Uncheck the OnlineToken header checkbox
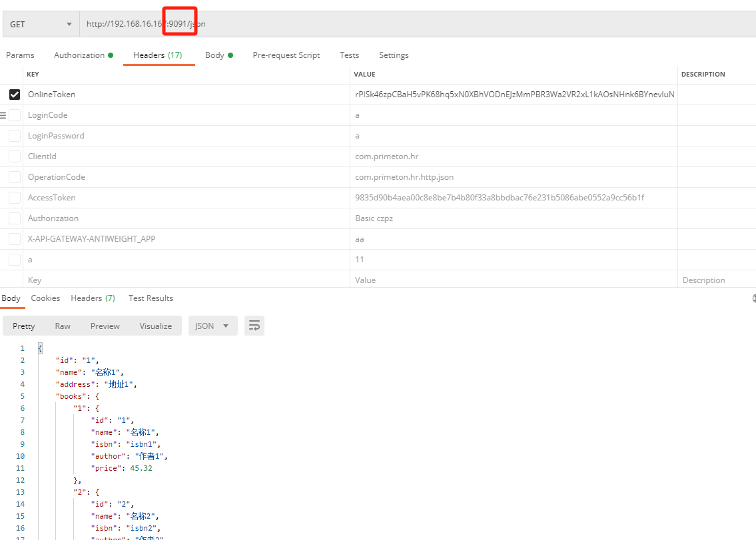Viewport: 756px width, 540px height. [x=14, y=95]
